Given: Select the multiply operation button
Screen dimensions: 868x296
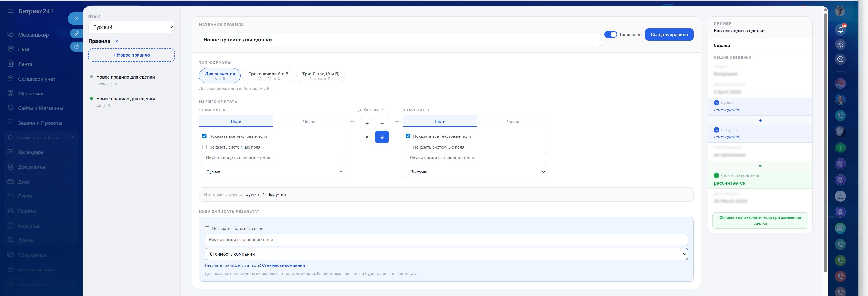Looking at the screenshot, I should coord(367,137).
